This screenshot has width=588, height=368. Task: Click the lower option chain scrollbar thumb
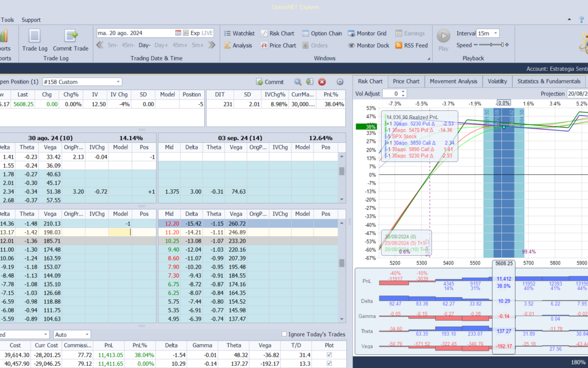coord(341,262)
